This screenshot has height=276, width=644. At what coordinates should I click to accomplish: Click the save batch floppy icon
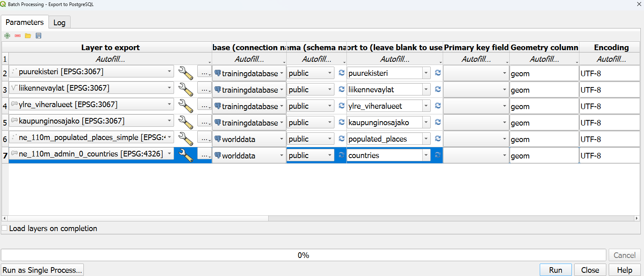pos(38,36)
